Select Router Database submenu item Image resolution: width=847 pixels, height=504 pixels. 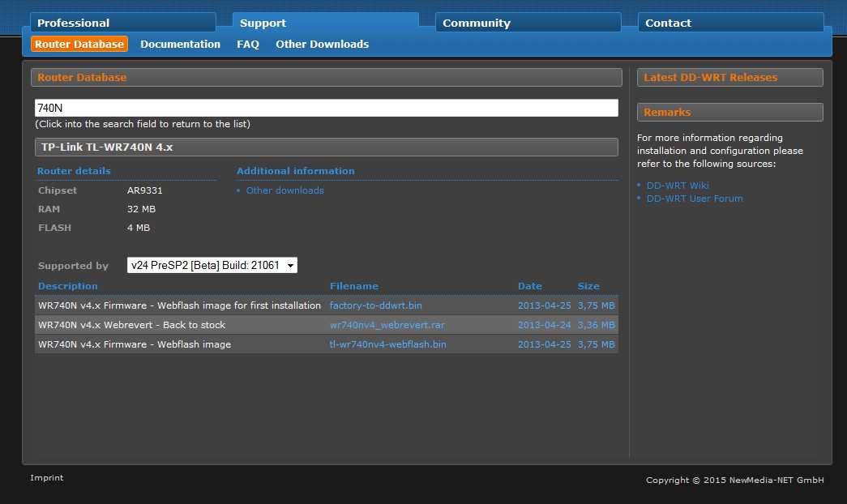79,45
